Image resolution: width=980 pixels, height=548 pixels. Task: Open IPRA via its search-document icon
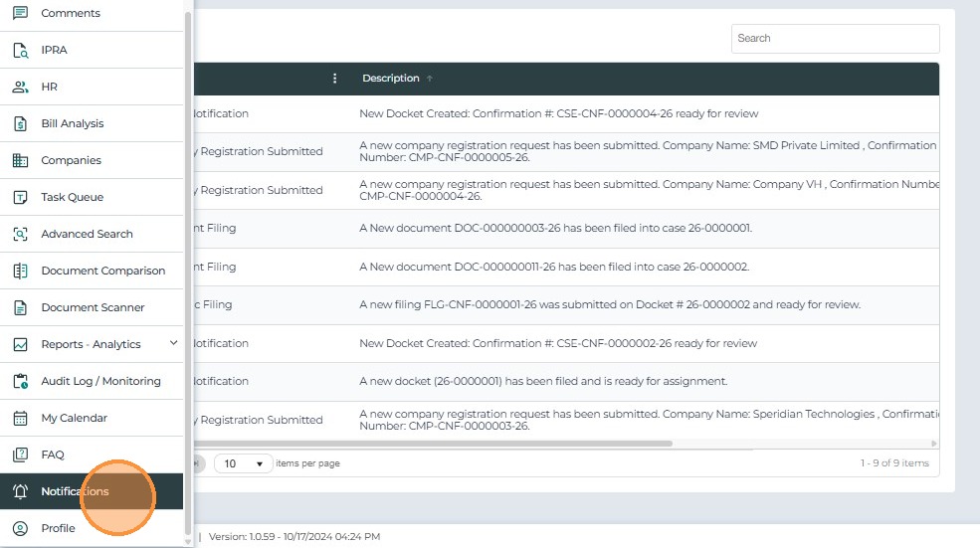(x=20, y=51)
